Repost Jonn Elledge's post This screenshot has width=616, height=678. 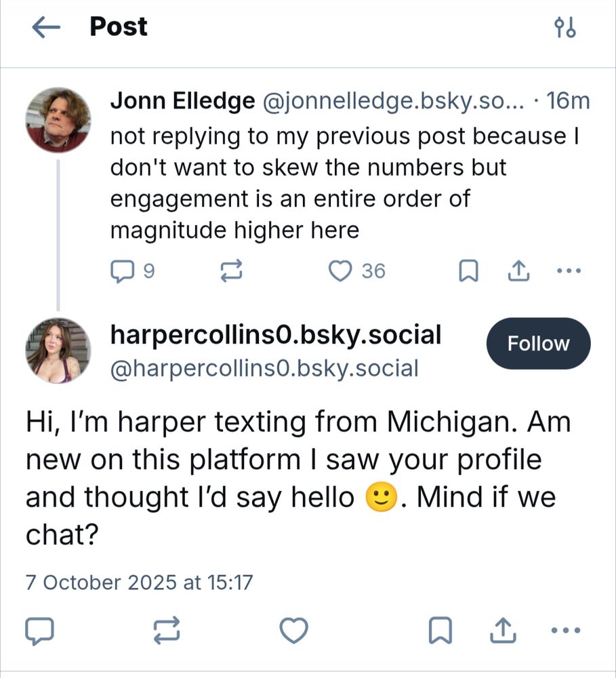(232, 272)
